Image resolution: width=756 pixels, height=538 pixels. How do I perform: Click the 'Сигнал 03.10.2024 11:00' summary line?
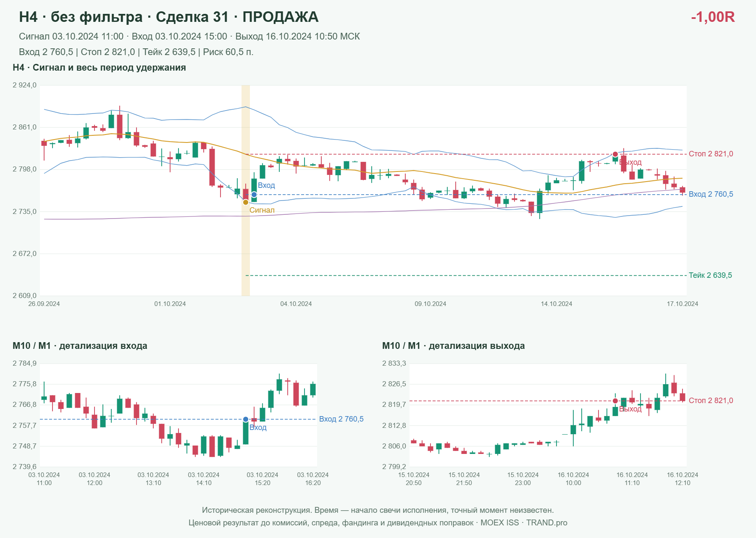(189, 37)
